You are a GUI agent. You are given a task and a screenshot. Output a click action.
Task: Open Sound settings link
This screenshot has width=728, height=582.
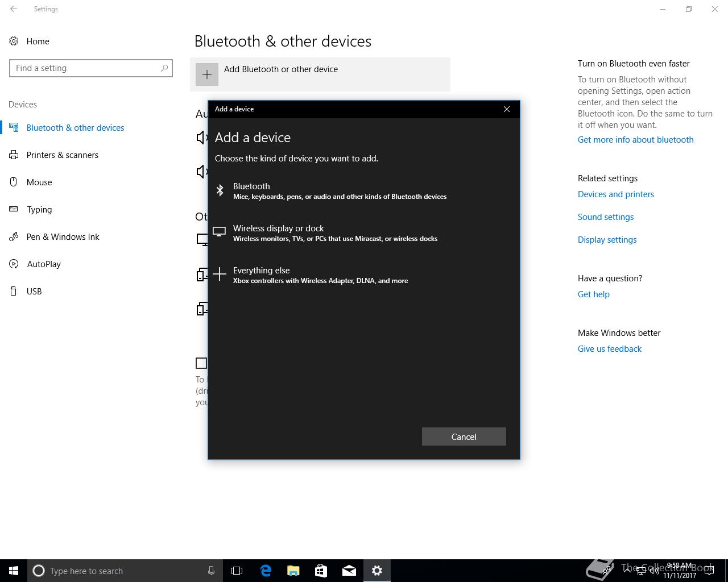tap(606, 217)
